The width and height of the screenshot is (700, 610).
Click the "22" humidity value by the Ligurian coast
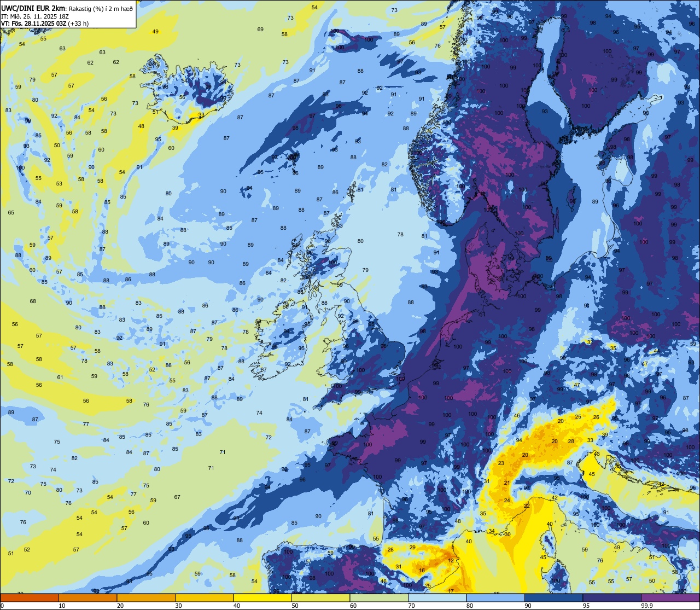point(527,506)
